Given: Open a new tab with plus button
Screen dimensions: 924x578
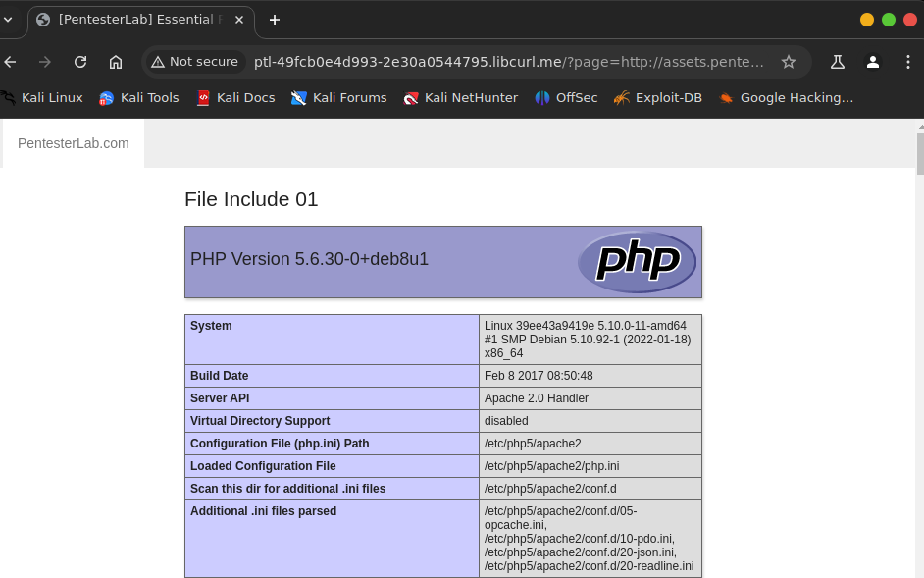Looking at the screenshot, I should click(274, 20).
